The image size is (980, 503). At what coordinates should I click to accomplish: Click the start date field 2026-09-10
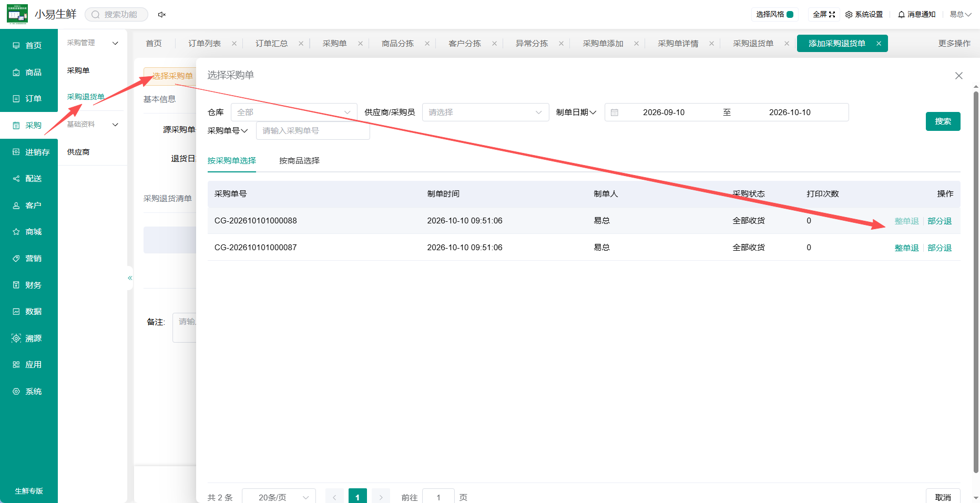click(663, 112)
